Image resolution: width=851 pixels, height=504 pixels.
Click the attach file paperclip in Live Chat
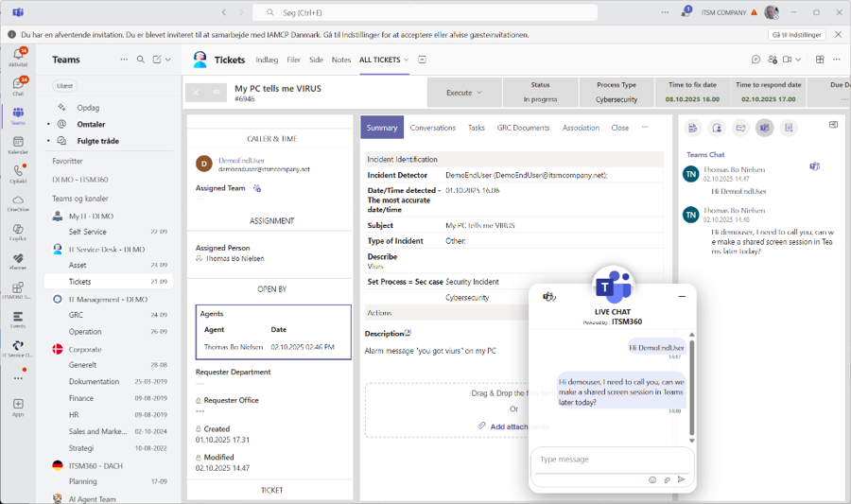pos(667,479)
